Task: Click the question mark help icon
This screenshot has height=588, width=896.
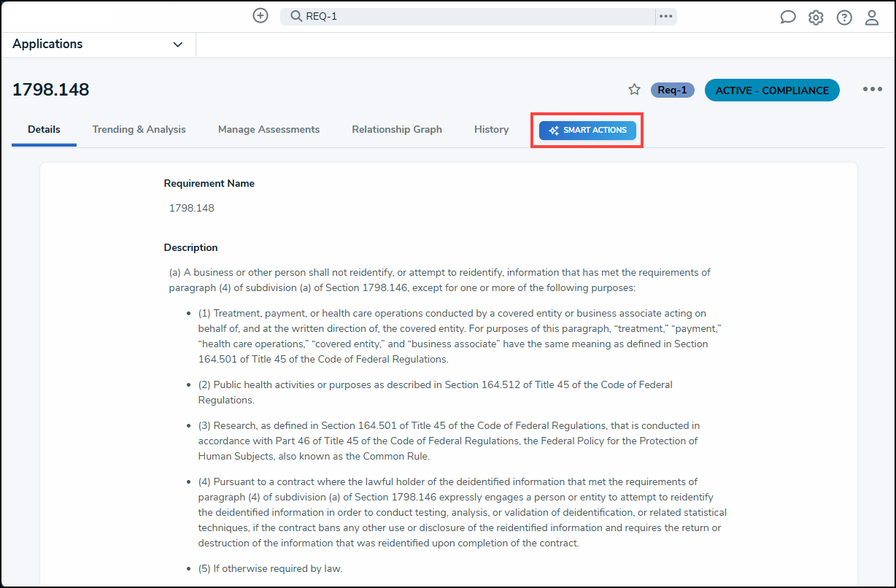Action: tap(844, 18)
